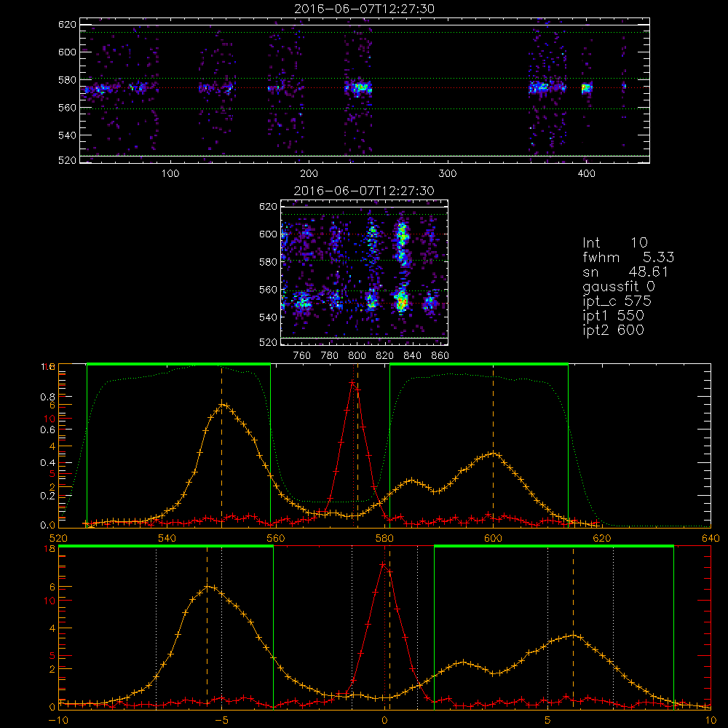Viewport: 728px width, 728px height.
Task: Click x-axis label "800" under the middle image
Action: (x=357, y=356)
